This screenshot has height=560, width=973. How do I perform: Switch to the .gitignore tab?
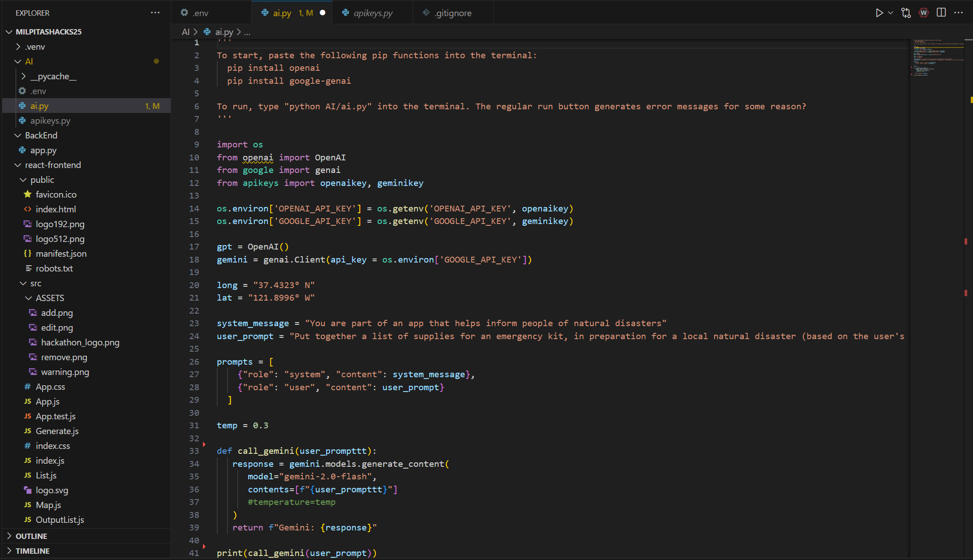[452, 13]
